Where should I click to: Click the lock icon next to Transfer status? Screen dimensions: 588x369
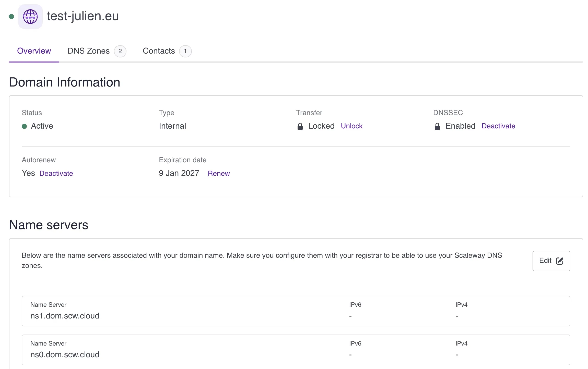[300, 126]
